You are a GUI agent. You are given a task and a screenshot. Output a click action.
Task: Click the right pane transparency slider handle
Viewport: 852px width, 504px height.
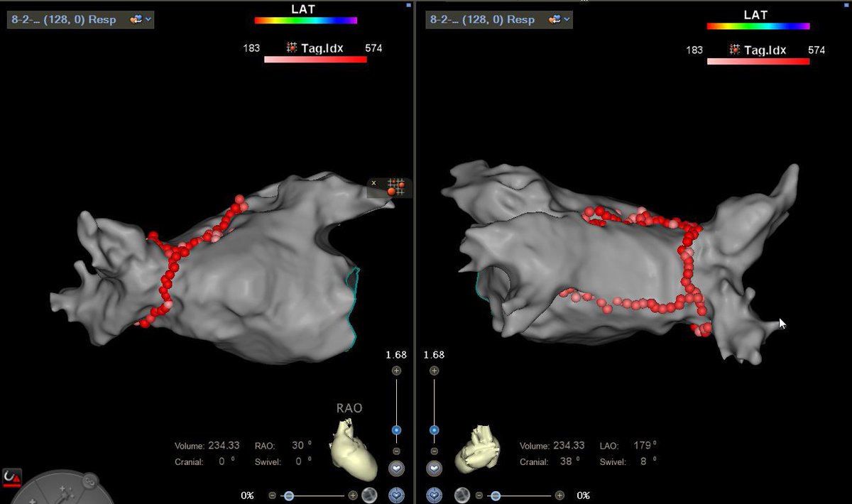[496, 495]
